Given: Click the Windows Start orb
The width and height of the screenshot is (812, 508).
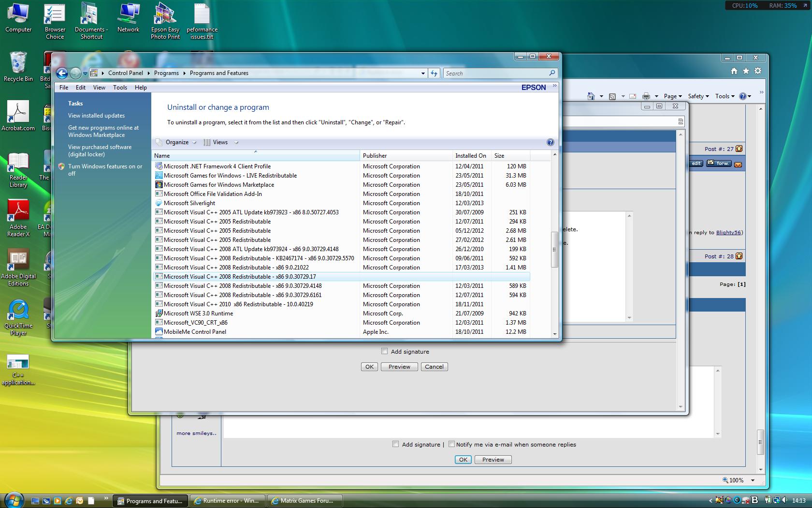Looking at the screenshot, I should tap(13, 500).
